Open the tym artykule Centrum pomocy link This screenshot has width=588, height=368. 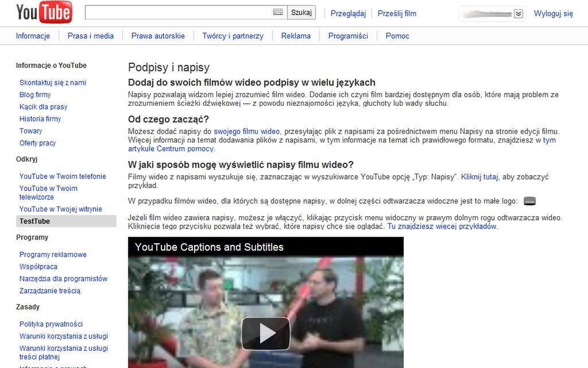[342, 144]
